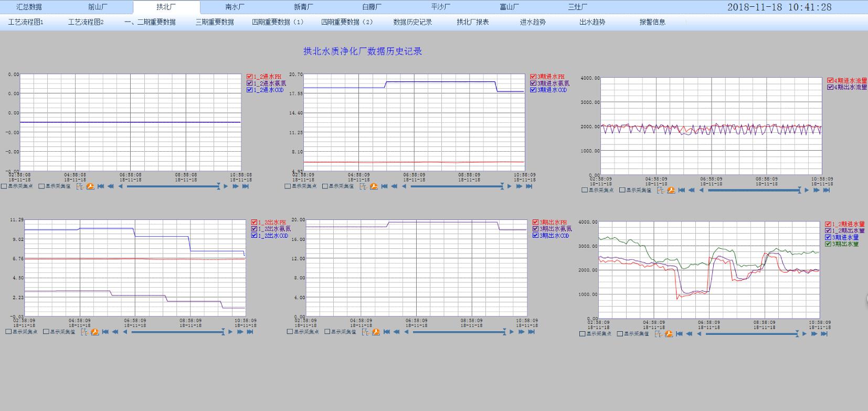Click the 1_2进水 chart time slider
868x411 pixels.
pos(173,186)
